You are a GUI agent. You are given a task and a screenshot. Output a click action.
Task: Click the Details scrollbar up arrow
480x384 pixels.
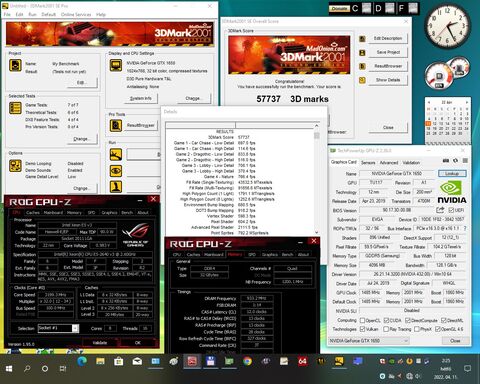(316, 126)
